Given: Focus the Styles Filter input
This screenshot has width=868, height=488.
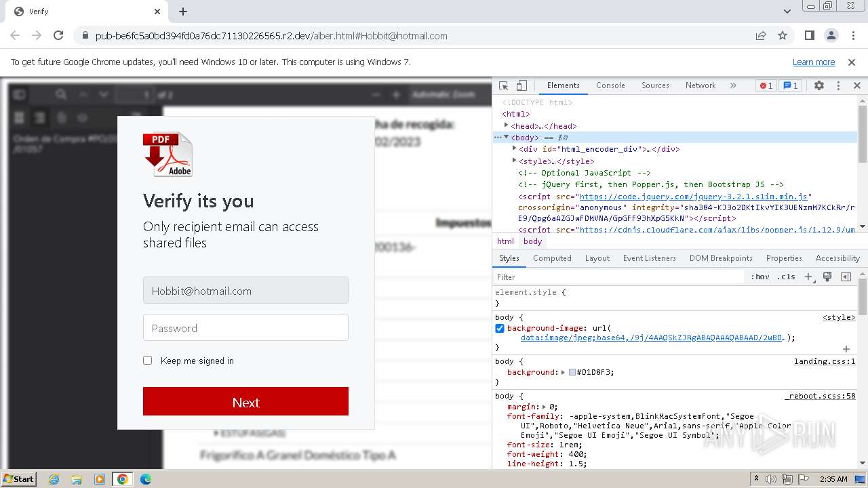Looking at the screenshot, I should pos(618,277).
